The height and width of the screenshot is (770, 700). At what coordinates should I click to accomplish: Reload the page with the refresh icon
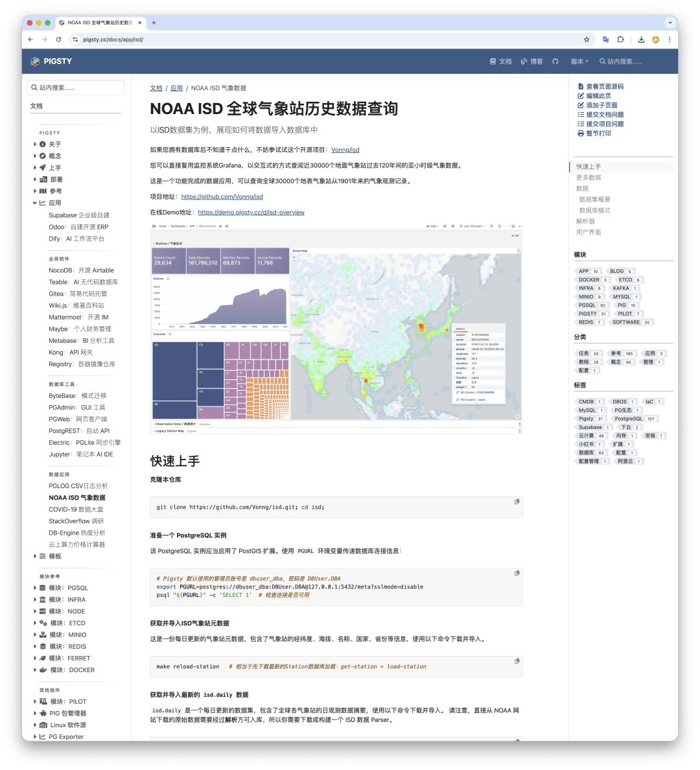(58, 40)
